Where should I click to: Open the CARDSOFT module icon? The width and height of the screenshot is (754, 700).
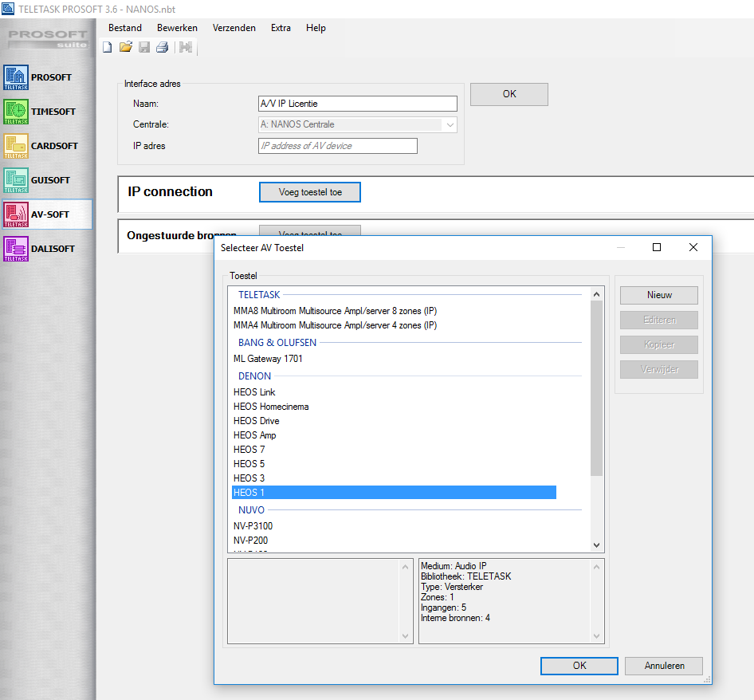[16, 146]
